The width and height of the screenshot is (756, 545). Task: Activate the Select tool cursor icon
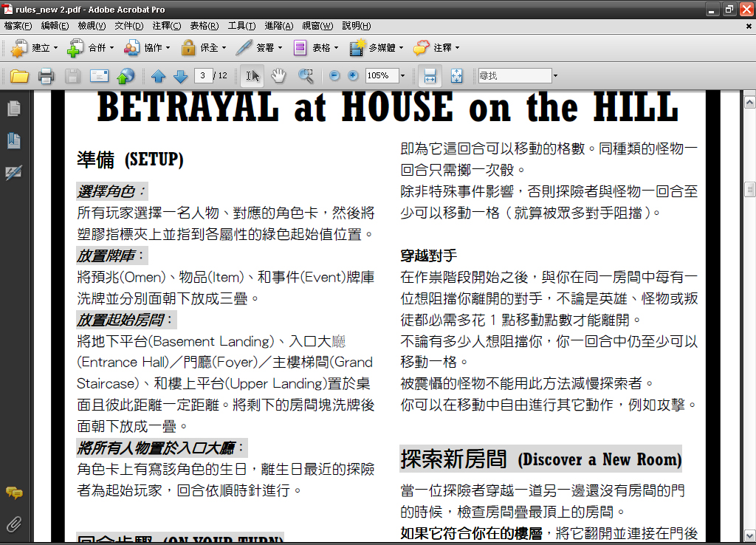[x=252, y=76]
